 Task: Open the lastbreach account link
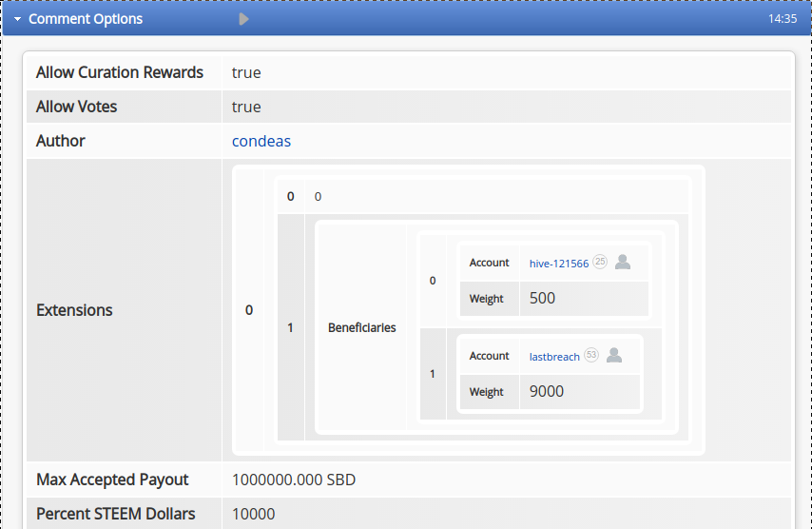pyautogui.click(x=554, y=357)
